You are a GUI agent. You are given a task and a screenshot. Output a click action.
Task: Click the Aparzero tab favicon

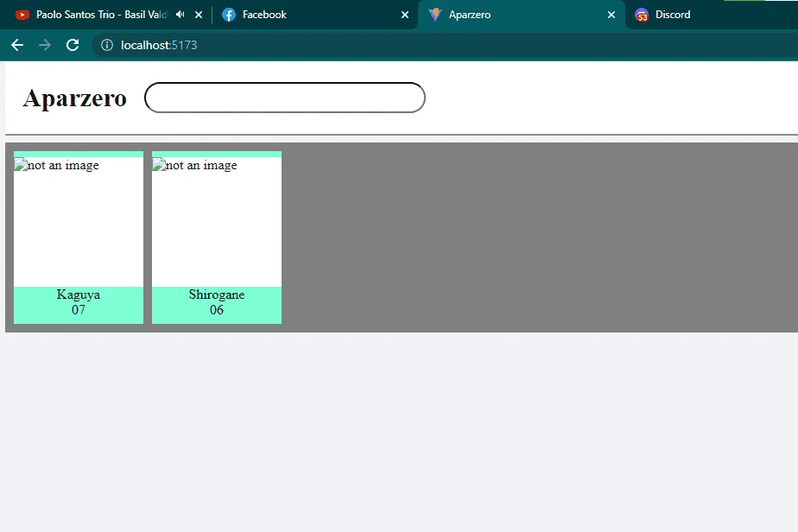coord(435,15)
